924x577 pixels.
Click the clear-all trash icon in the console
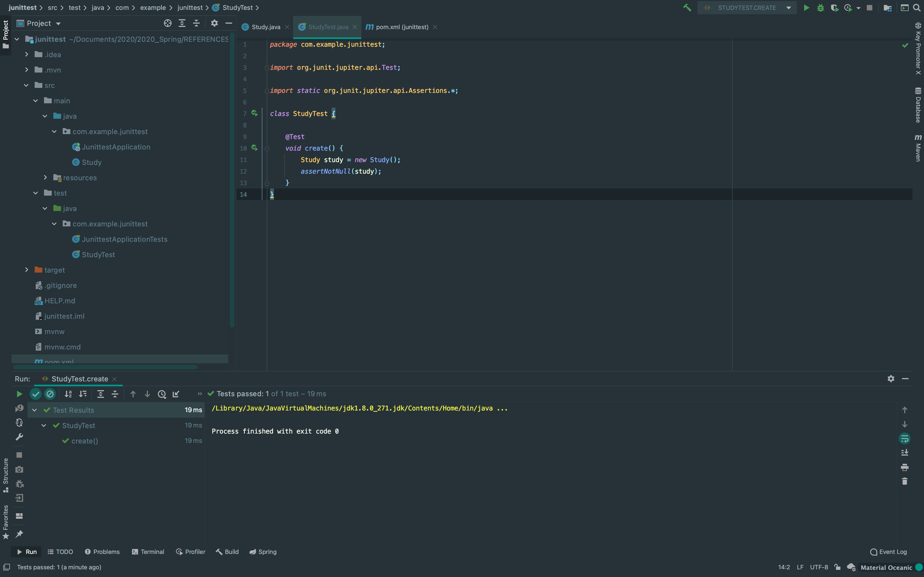point(904,481)
